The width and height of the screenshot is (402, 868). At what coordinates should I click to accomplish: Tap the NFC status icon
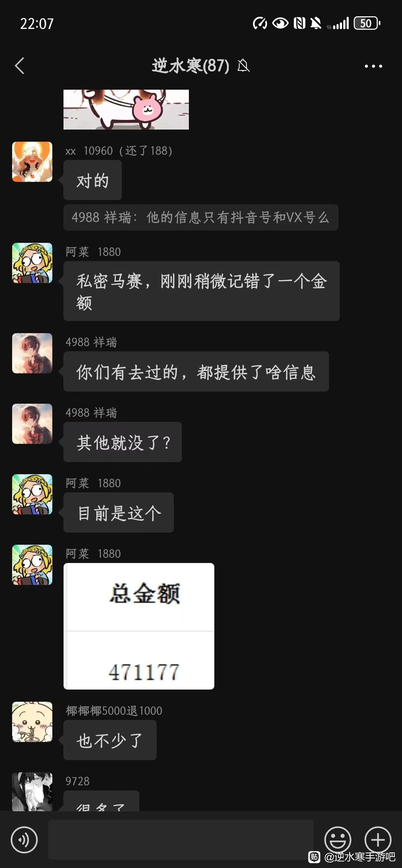click(x=299, y=23)
